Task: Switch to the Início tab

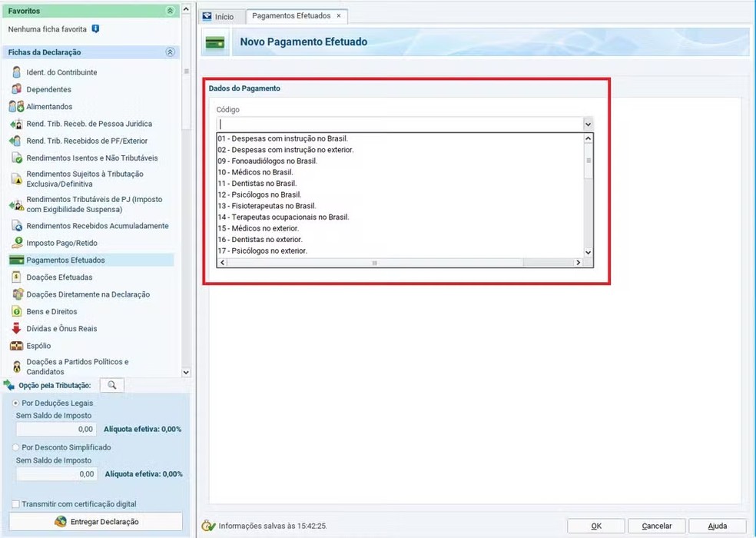Action: pos(219,16)
